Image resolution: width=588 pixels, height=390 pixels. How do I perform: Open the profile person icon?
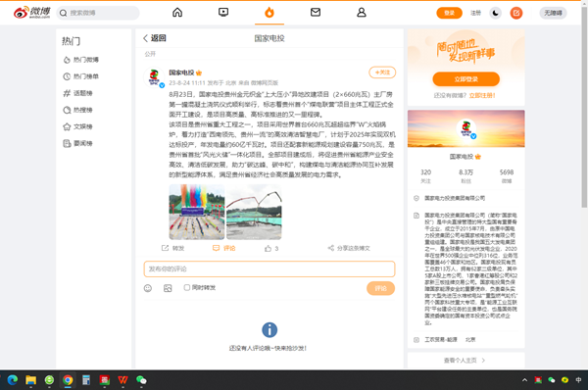point(362,13)
